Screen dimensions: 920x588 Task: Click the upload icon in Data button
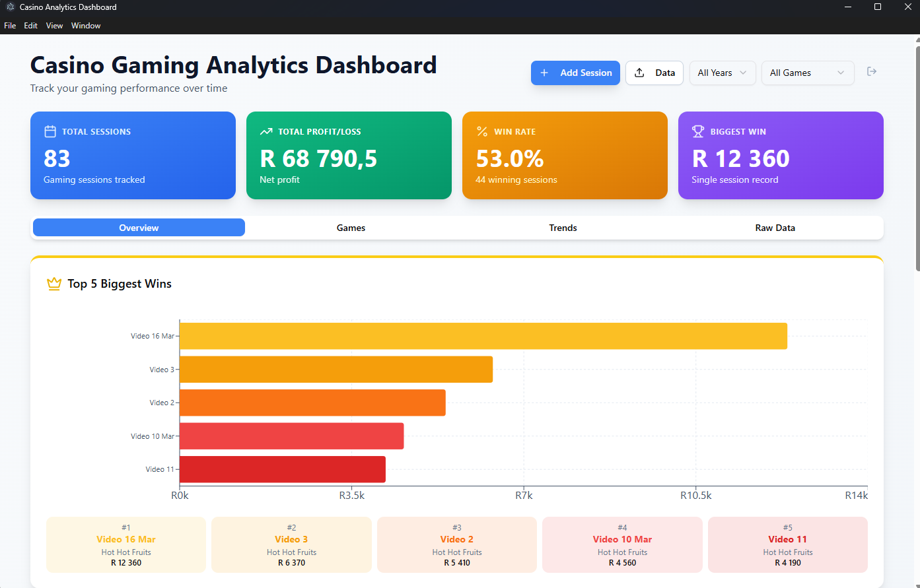click(639, 73)
